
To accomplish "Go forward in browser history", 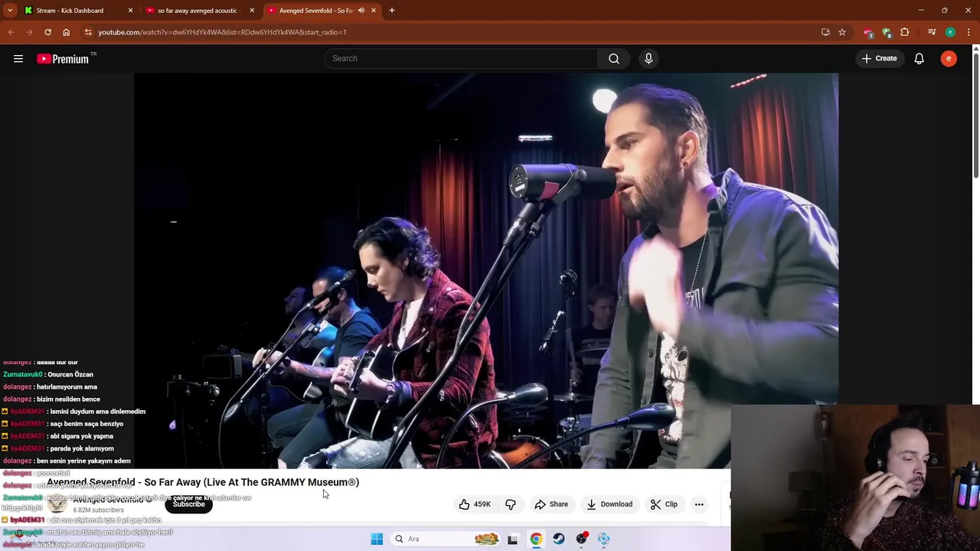I will pos(29,32).
